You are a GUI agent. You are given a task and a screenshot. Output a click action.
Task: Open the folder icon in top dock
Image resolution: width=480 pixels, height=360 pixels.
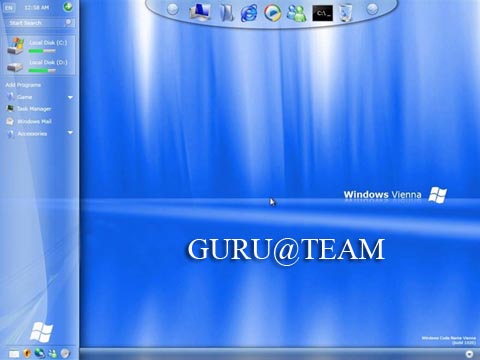(227, 13)
